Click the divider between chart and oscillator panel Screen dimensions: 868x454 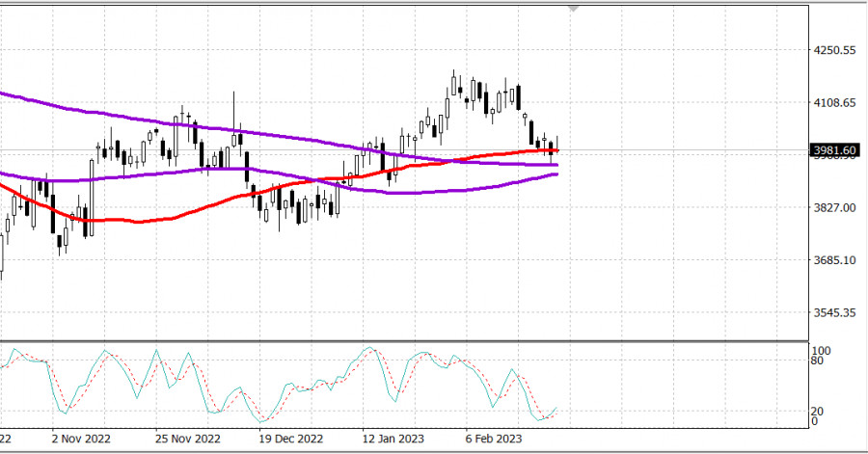pos(405,339)
